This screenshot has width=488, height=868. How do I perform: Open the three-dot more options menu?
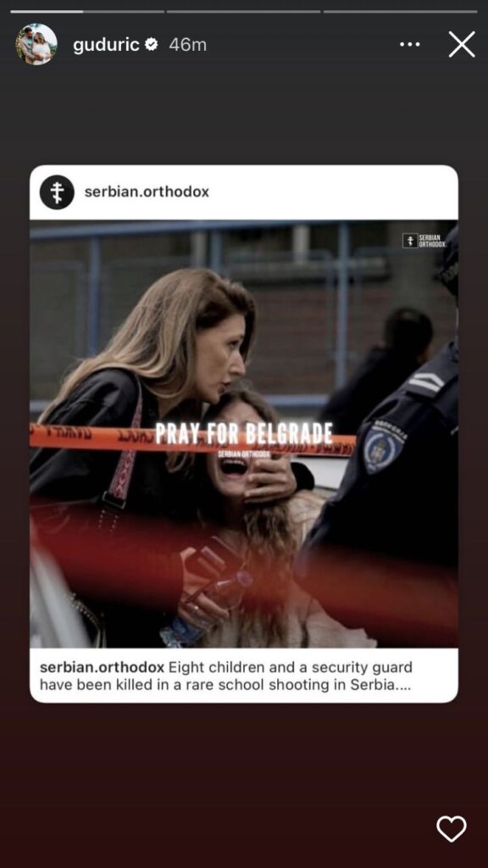coord(409,44)
